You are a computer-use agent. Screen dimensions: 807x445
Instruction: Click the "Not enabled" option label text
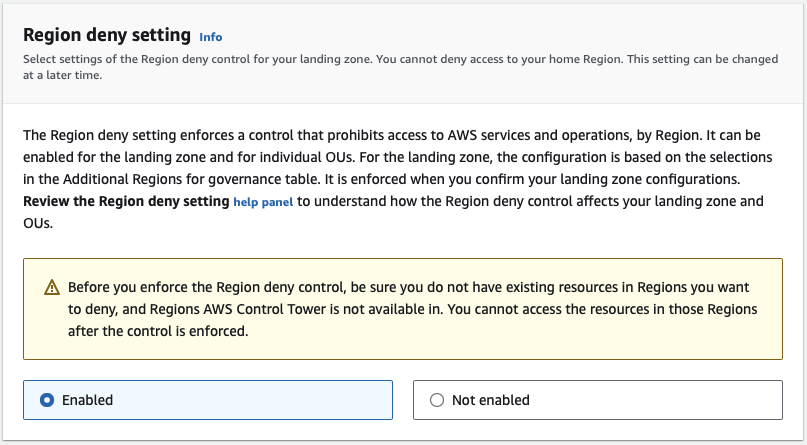point(490,400)
